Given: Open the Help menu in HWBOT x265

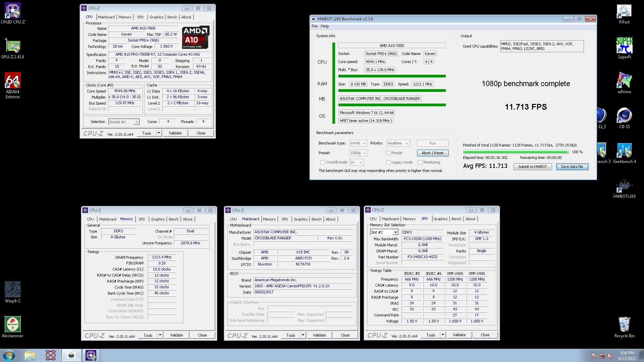Looking at the screenshot, I should point(325,26).
